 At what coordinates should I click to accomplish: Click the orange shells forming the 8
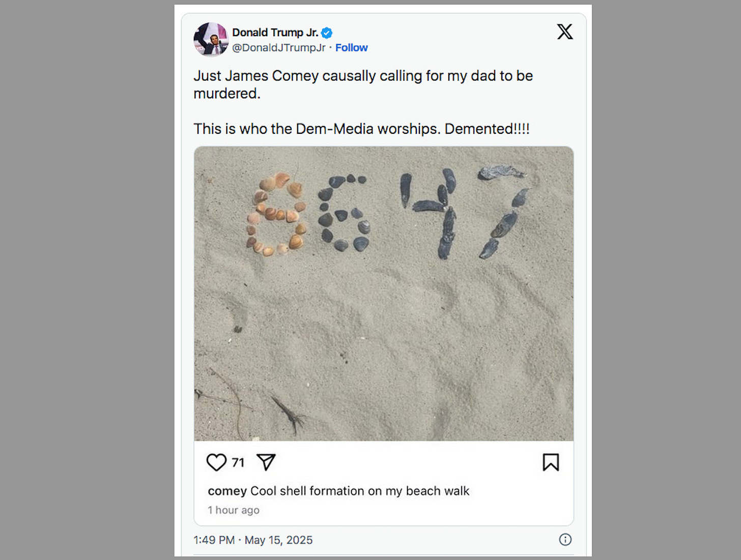pyautogui.click(x=276, y=214)
